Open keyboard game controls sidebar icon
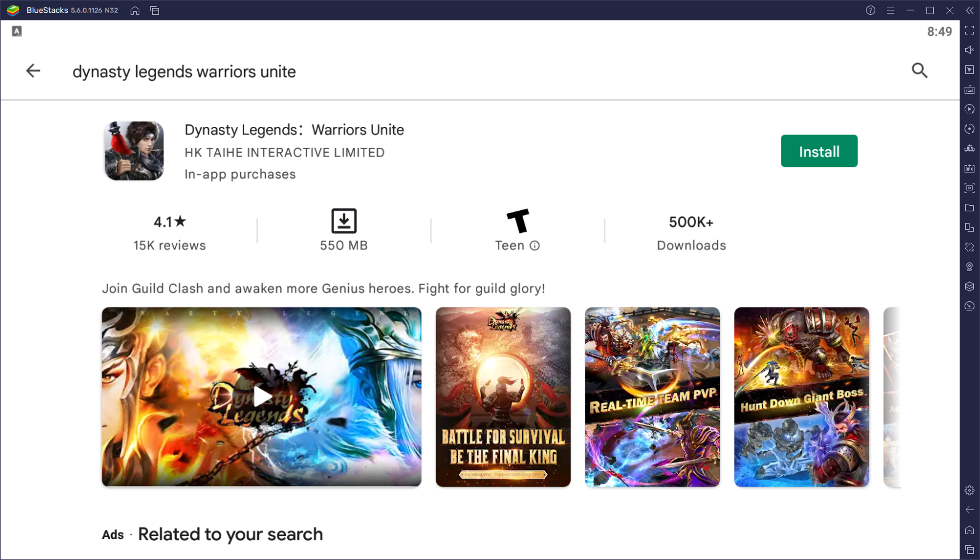980x560 pixels. click(x=970, y=89)
